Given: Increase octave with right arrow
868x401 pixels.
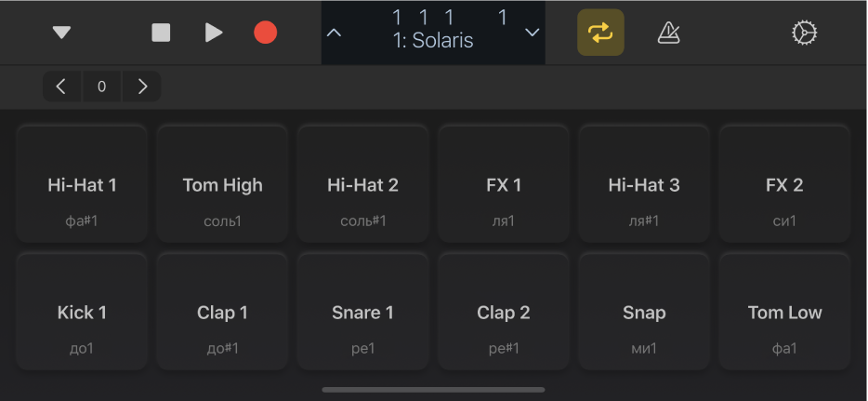Looking at the screenshot, I should pyautogui.click(x=142, y=87).
